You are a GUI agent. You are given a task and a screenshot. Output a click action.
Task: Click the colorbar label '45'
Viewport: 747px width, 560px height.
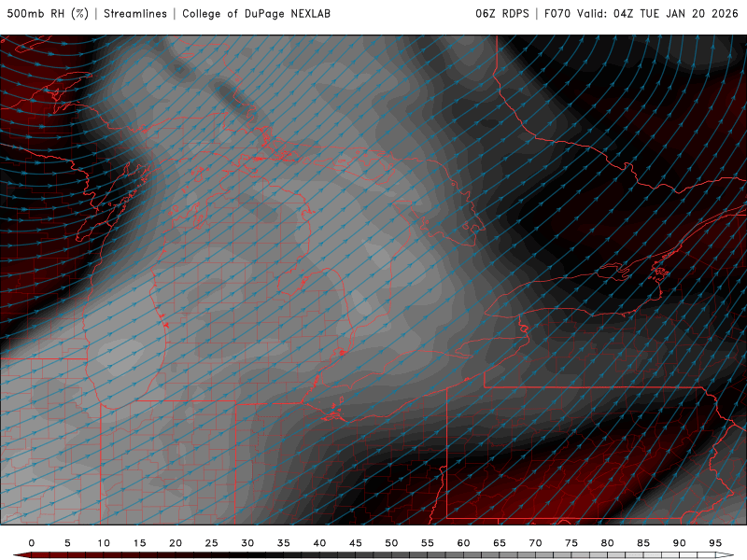coord(356,543)
